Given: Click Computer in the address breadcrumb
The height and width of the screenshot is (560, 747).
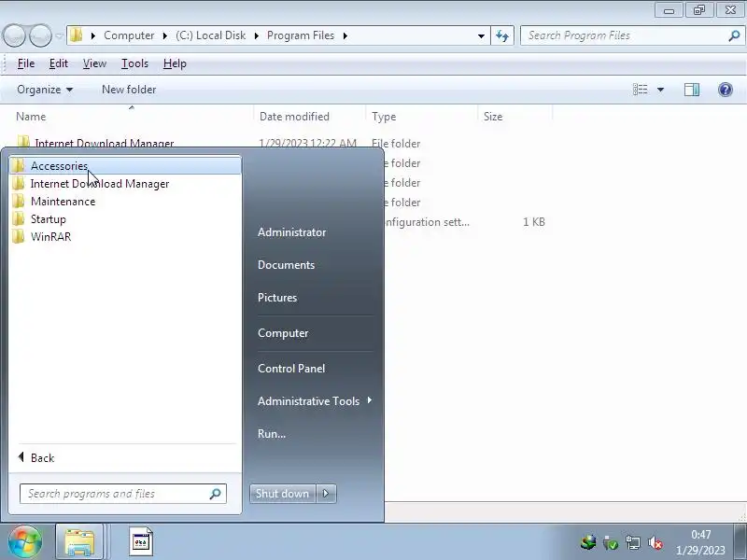Looking at the screenshot, I should [129, 35].
